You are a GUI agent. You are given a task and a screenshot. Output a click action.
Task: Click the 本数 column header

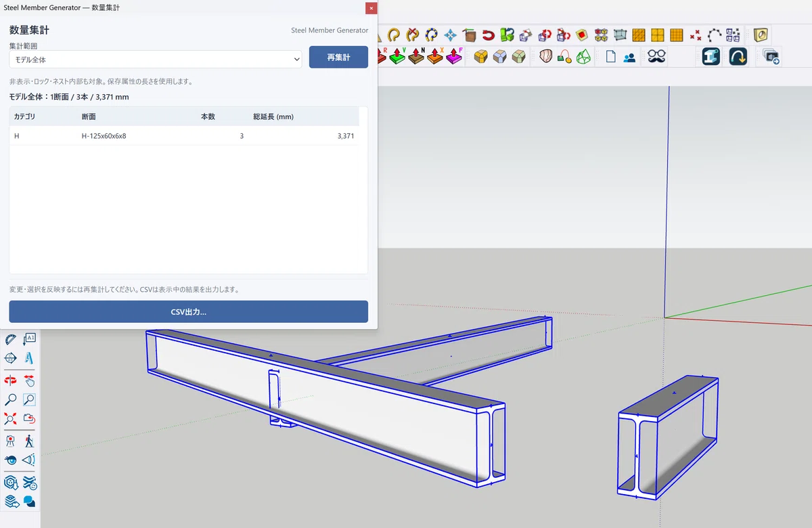(208, 116)
